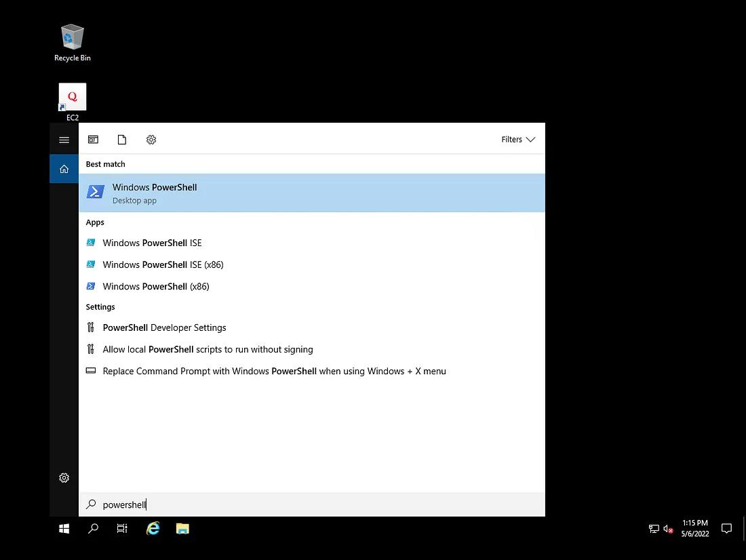
Task: Open Windows PowerShell ISE (x86)
Action: pyautogui.click(x=312, y=264)
